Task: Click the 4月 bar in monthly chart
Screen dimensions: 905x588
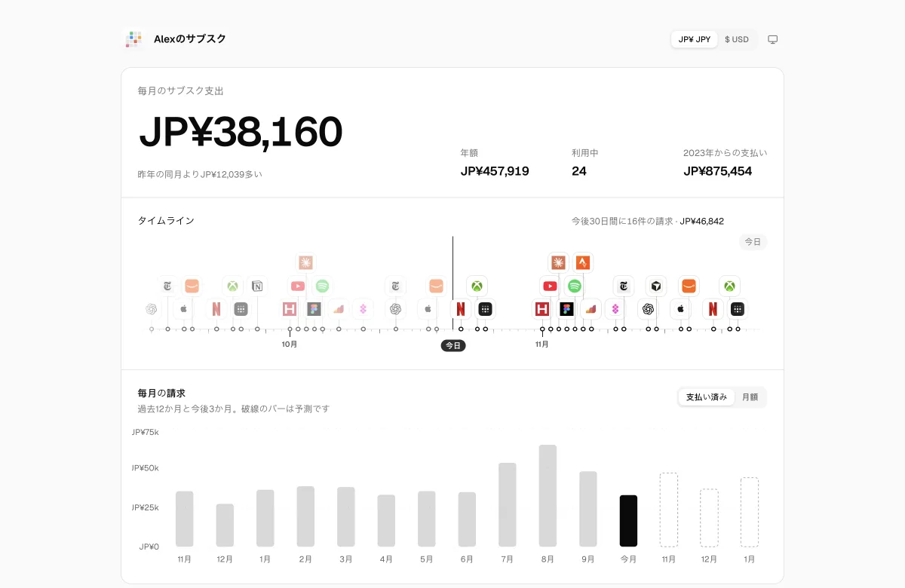Action: click(x=386, y=521)
